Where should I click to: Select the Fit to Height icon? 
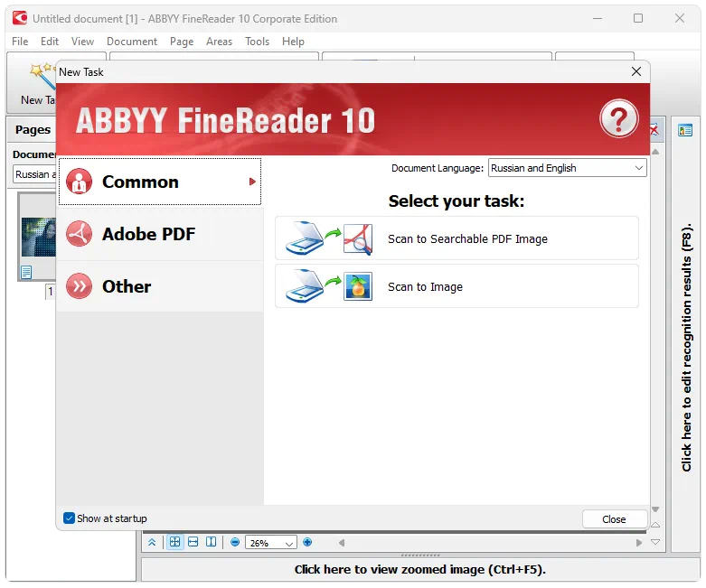[x=212, y=542]
